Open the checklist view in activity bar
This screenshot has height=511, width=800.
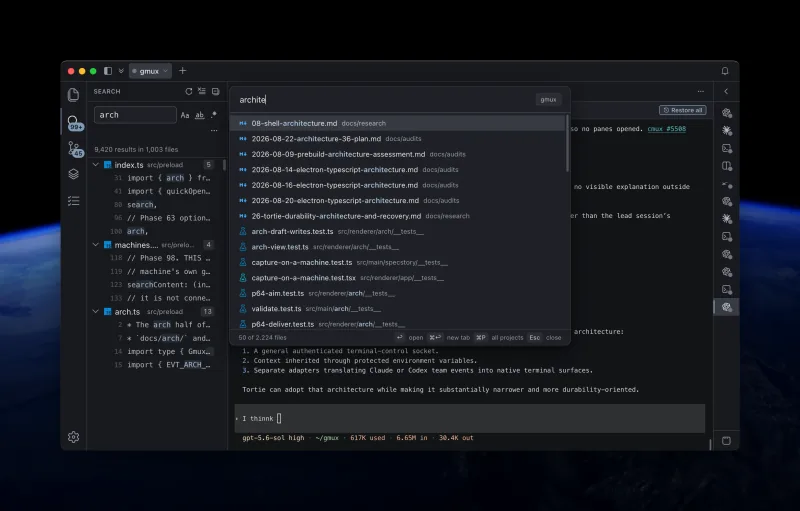[73, 201]
